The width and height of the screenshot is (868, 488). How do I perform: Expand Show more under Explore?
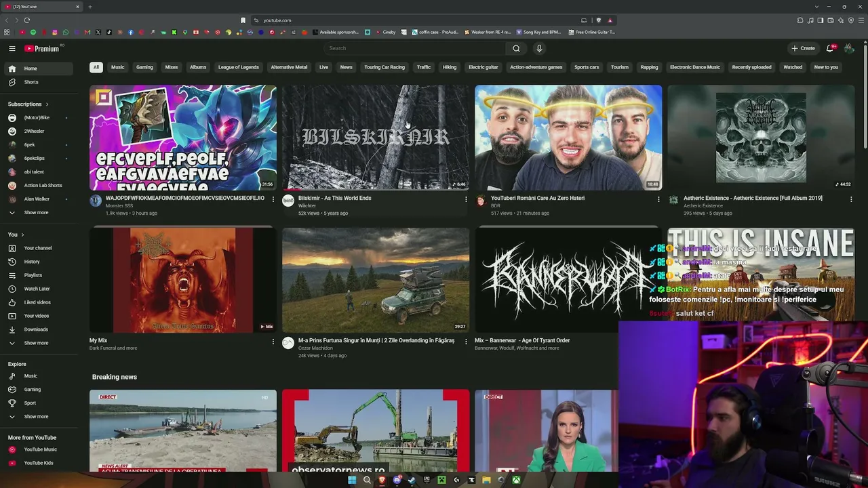point(38,417)
